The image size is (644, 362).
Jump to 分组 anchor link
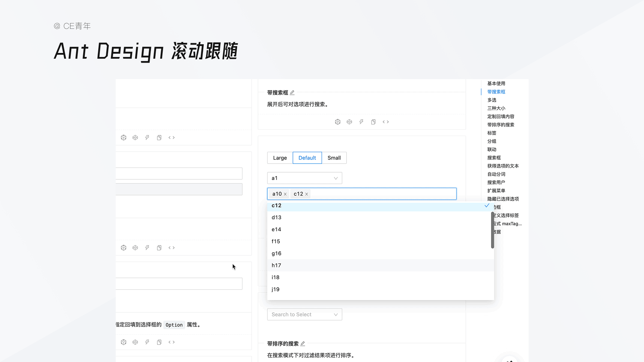tap(492, 141)
